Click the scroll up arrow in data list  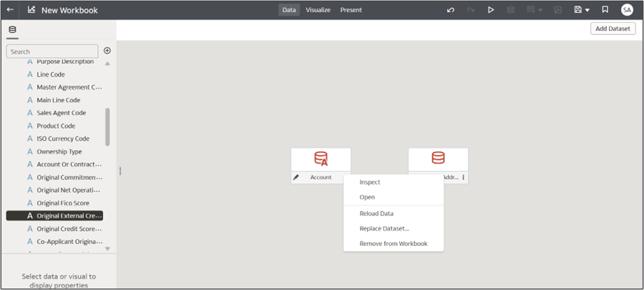pos(108,64)
